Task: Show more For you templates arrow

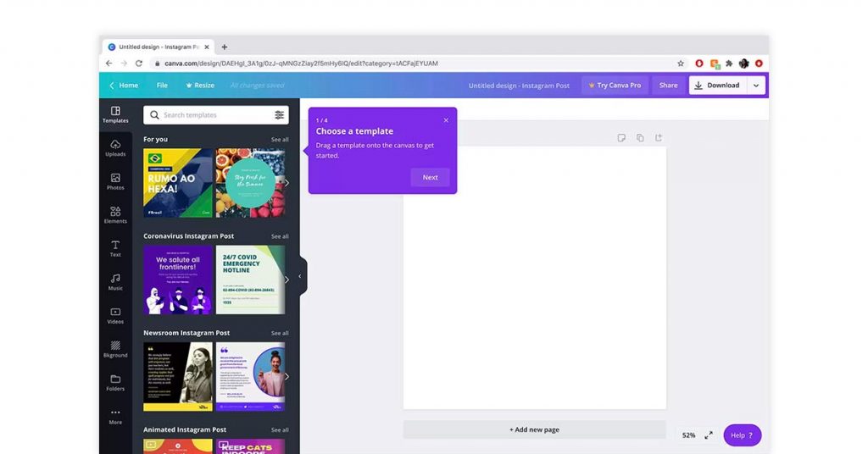Action: pos(287,182)
